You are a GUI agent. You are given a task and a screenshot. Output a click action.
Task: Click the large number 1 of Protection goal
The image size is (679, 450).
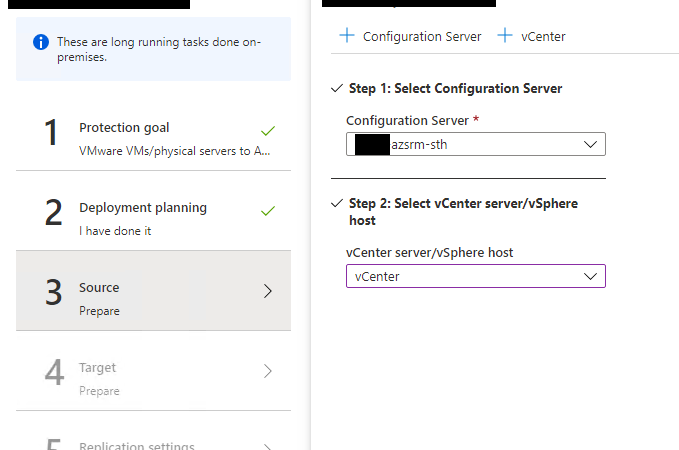(51, 132)
